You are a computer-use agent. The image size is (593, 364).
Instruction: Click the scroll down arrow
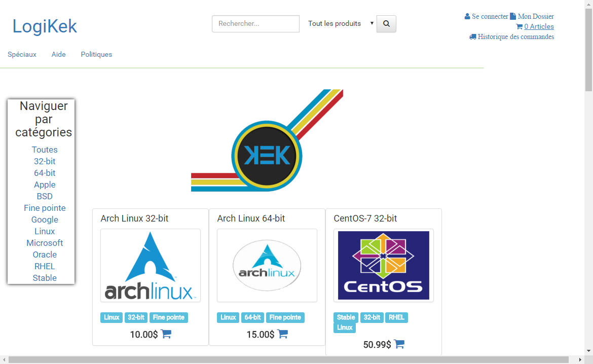pyautogui.click(x=589, y=351)
